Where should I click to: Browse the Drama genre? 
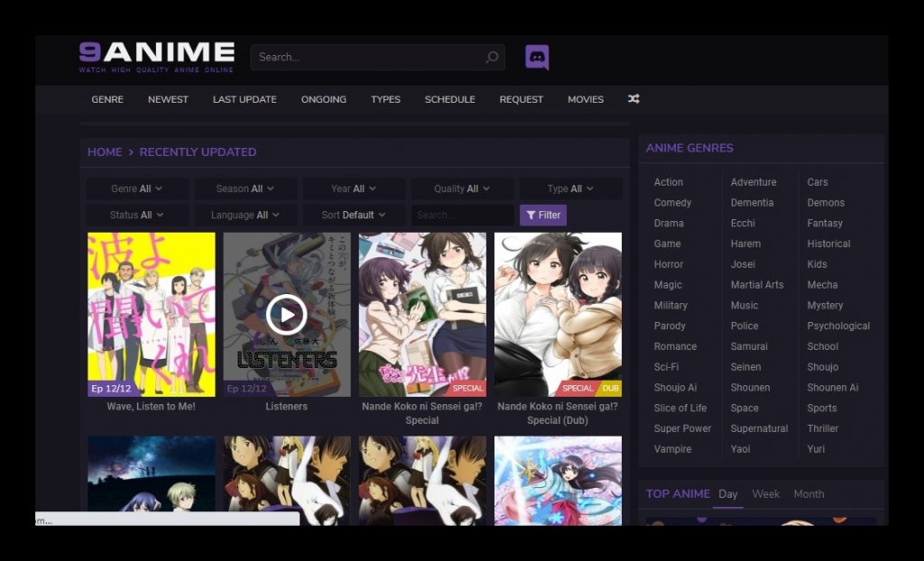(669, 224)
